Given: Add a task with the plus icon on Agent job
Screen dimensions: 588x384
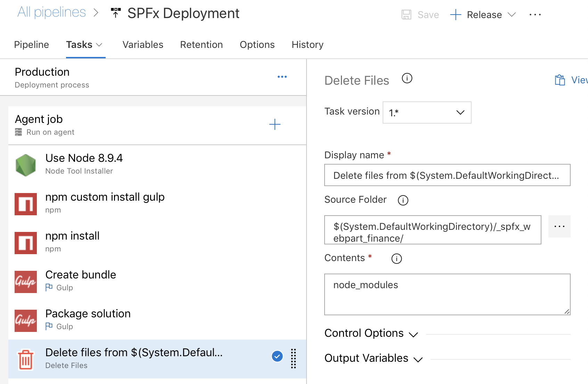Looking at the screenshot, I should (275, 124).
